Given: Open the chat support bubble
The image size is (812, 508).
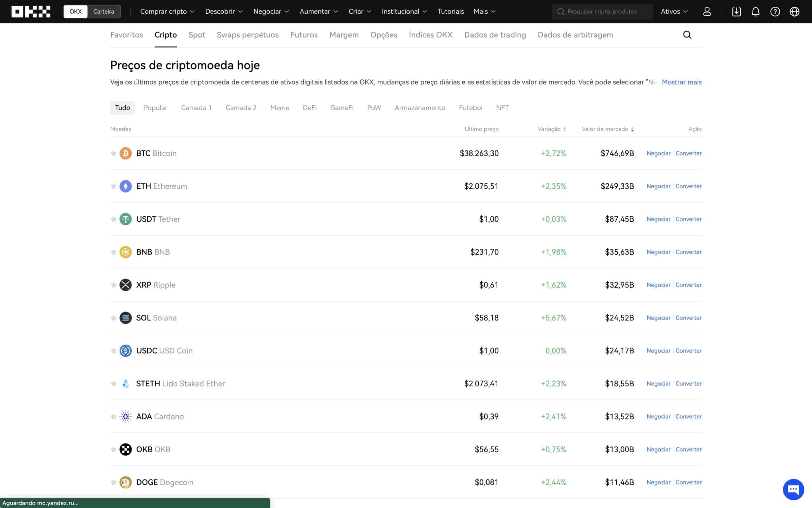Looking at the screenshot, I should point(794,489).
